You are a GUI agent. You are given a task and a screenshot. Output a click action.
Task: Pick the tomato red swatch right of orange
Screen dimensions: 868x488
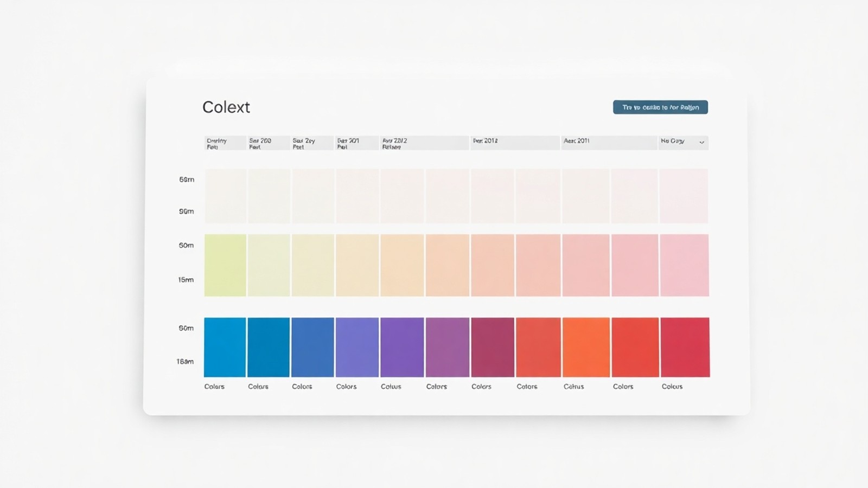click(635, 347)
